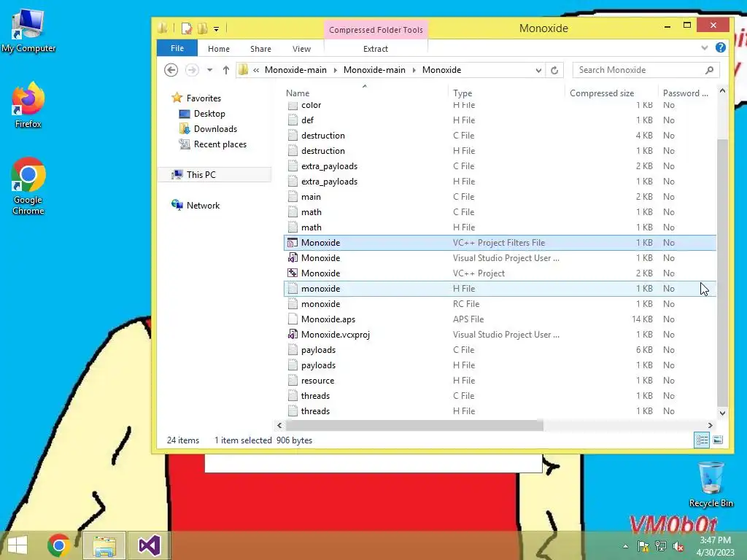Open the File ribbon tab
Image resolution: width=747 pixels, height=560 pixels.
[177, 48]
